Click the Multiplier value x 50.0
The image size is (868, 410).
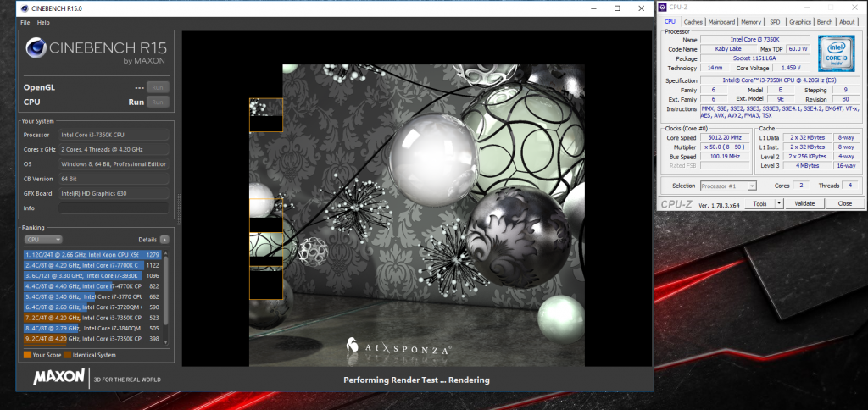pyautogui.click(x=724, y=147)
